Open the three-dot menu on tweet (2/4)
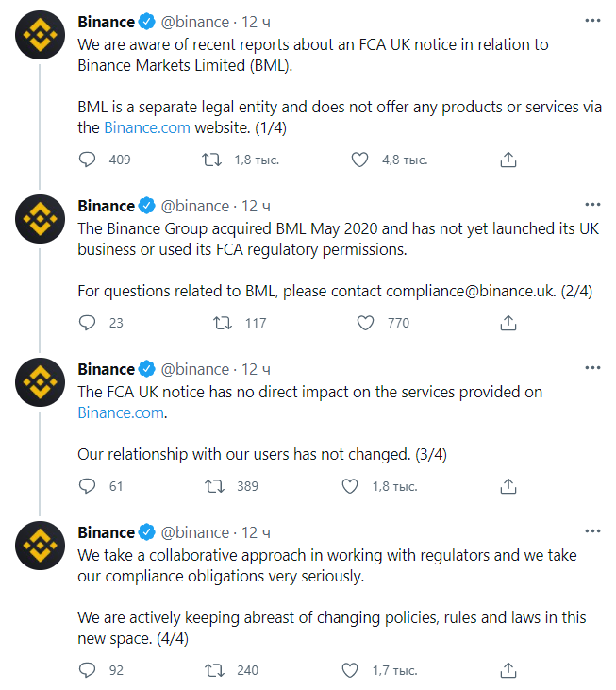616x690 pixels. 591,205
